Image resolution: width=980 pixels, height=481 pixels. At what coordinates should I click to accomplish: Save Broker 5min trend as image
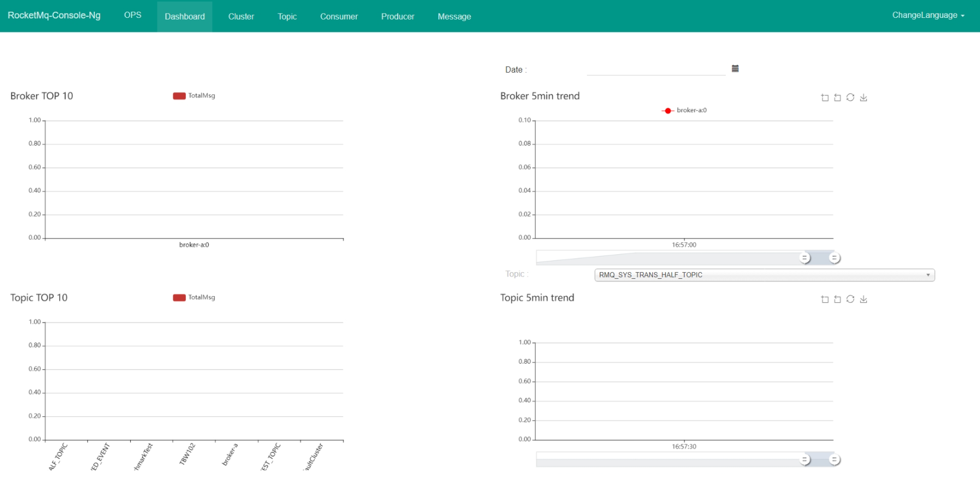pos(863,98)
